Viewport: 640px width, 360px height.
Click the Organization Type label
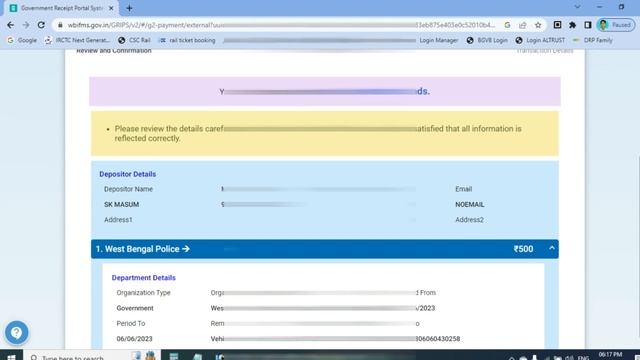click(x=143, y=293)
